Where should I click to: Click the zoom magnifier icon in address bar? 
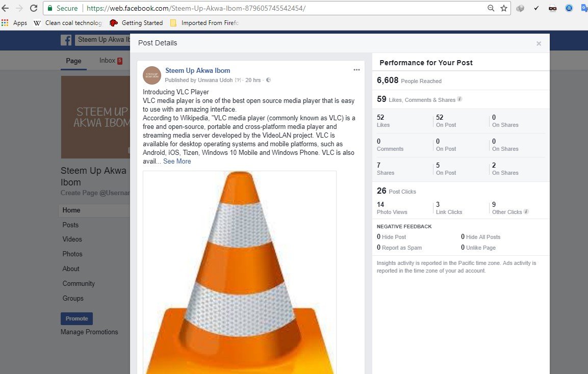point(491,8)
